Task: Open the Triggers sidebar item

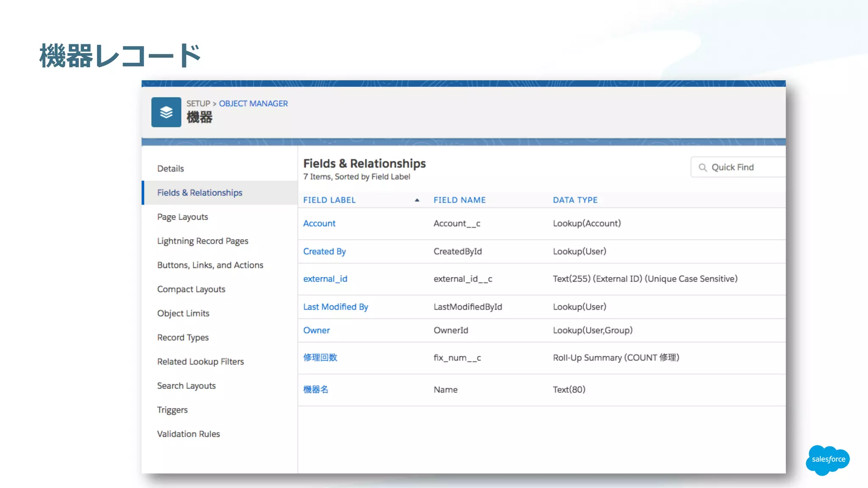Action: click(172, 410)
